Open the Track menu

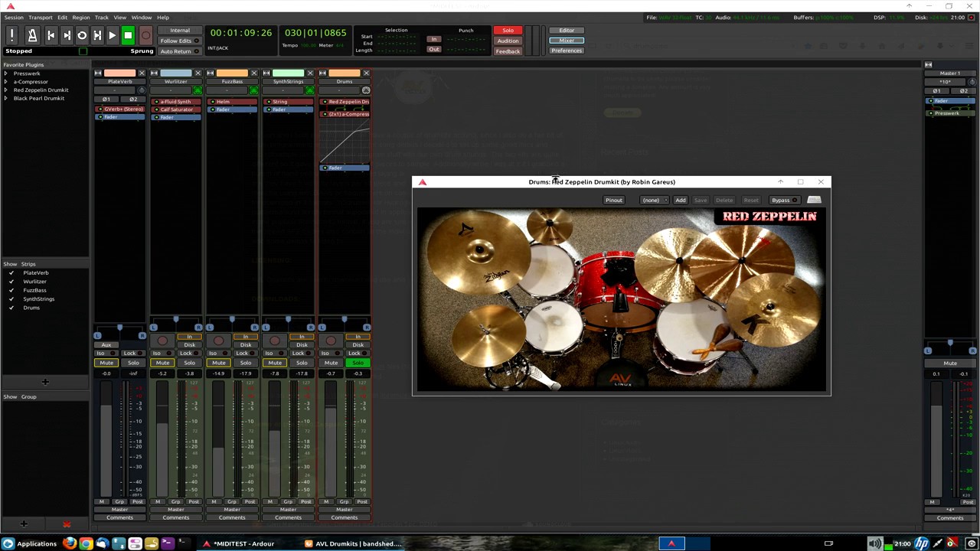[x=101, y=17]
